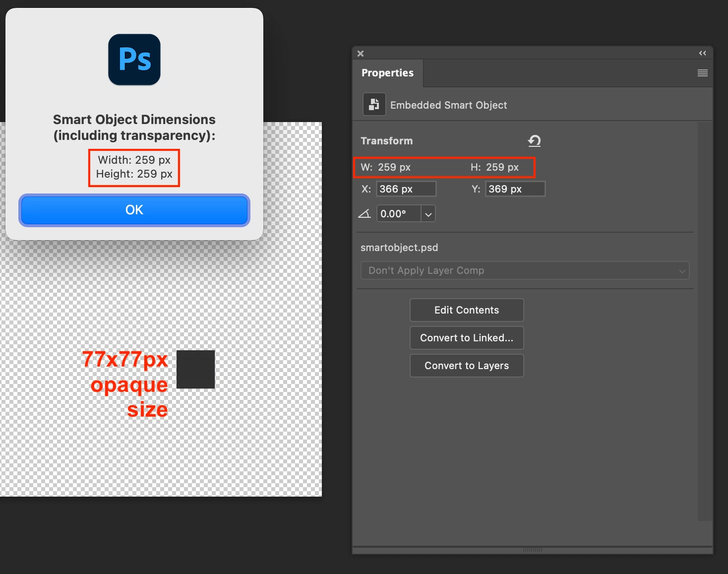Open the Properties panel menu icon

(703, 73)
